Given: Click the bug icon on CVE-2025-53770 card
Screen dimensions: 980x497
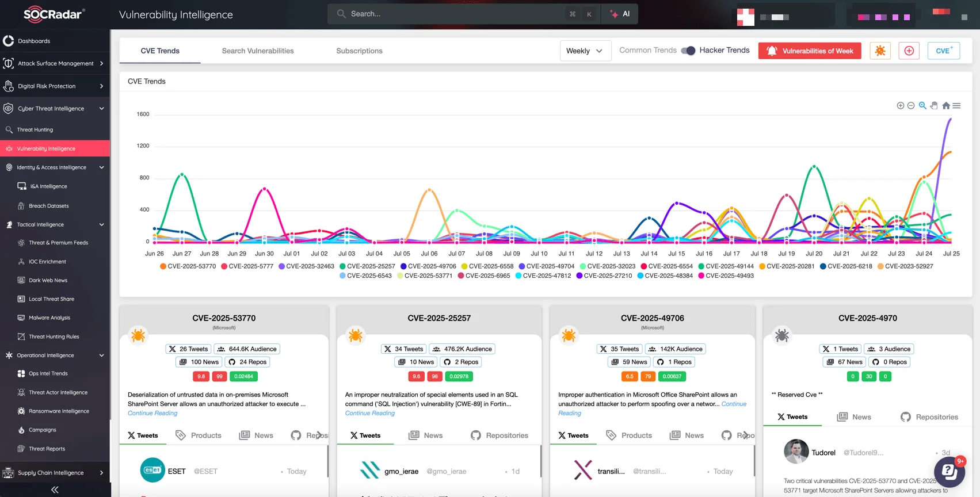Looking at the screenshot, I should (x=138, y=335).
